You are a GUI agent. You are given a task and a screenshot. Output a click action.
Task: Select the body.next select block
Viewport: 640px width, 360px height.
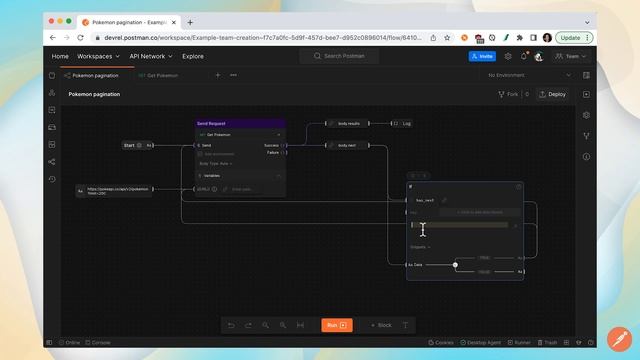point(348,145)
